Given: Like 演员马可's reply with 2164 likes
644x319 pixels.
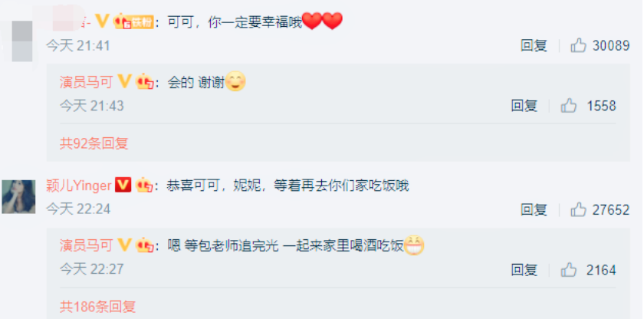Looking at the screenshot, I should (569, 270).
